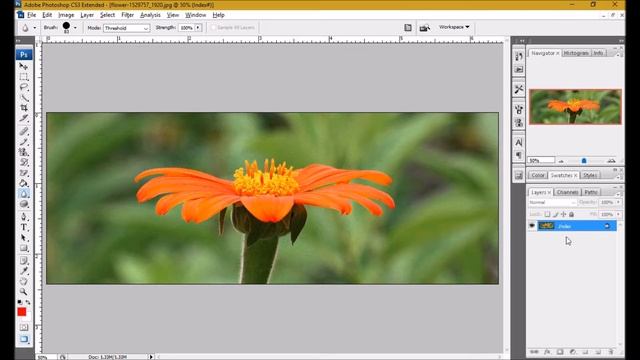Screen dimensions: 640x360
Task: Select the Brush tool in toolbox
Action: click(24, 142)
